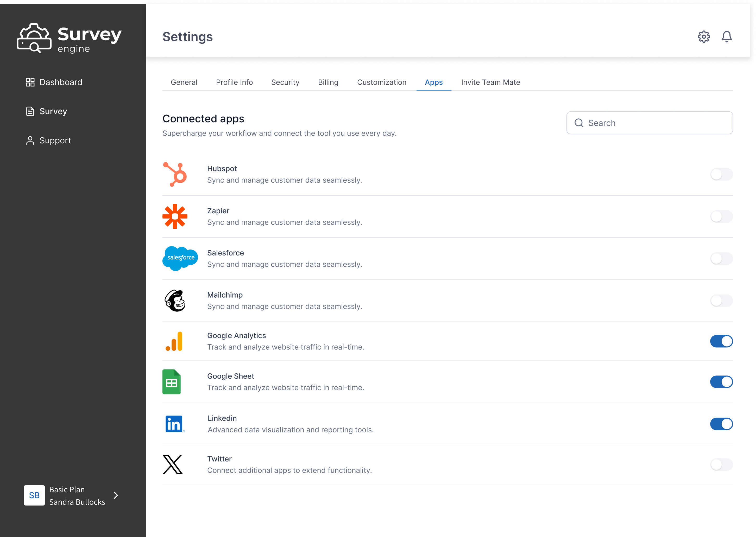Click the Google Analytics app name
This screenshot has width=756, height=537.
point(237,336)
